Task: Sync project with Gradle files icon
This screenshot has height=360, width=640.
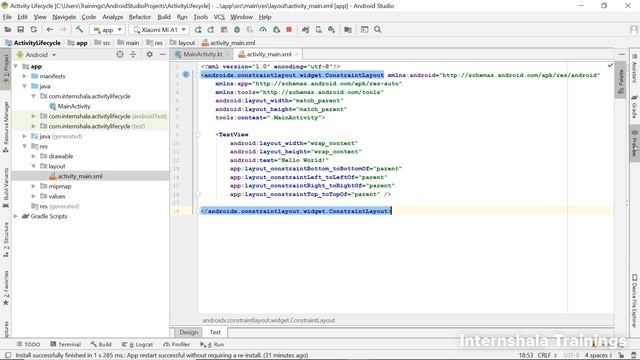Action: point(305,29)
